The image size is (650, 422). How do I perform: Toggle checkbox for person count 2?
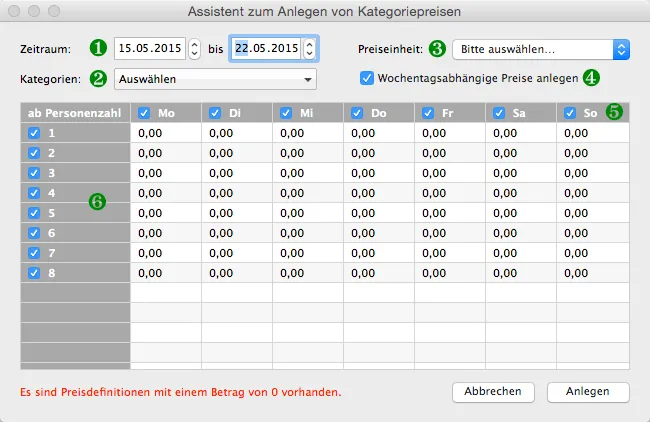34,153
